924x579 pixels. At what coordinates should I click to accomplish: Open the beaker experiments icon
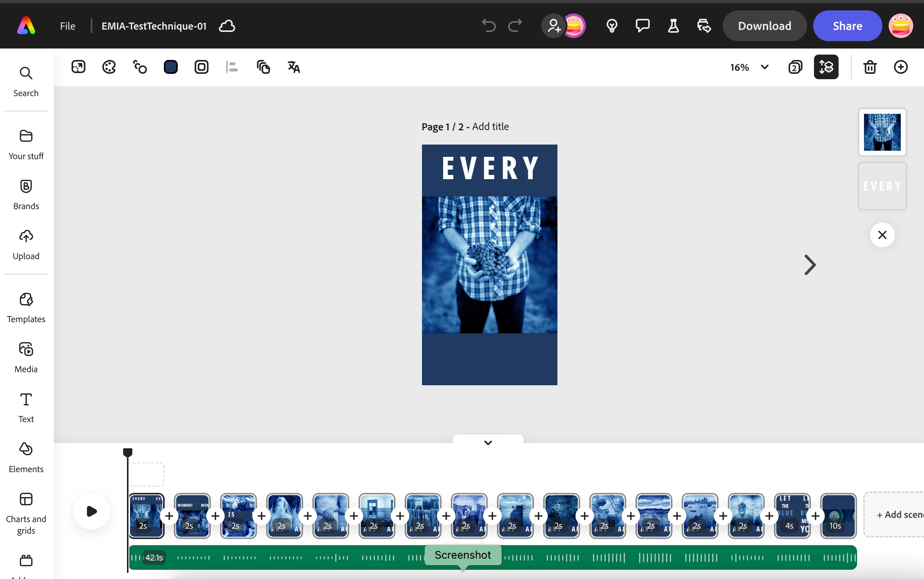click(x=673, y=26)
